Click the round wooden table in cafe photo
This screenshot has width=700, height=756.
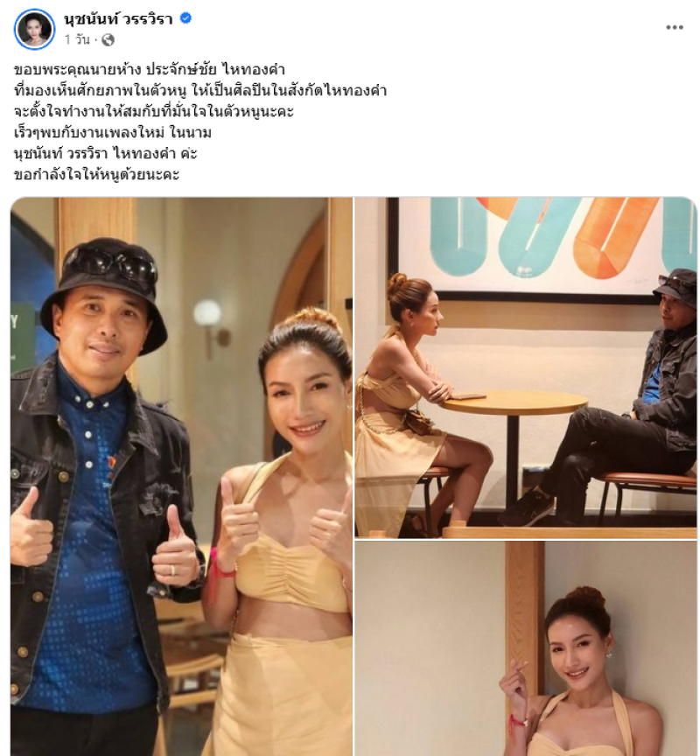click(514, 402)
